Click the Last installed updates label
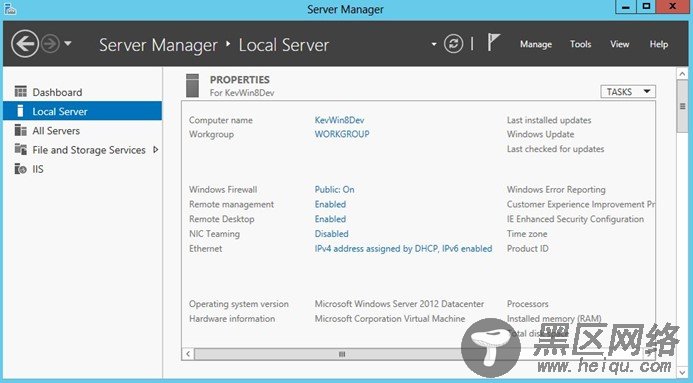 [549, 120]
